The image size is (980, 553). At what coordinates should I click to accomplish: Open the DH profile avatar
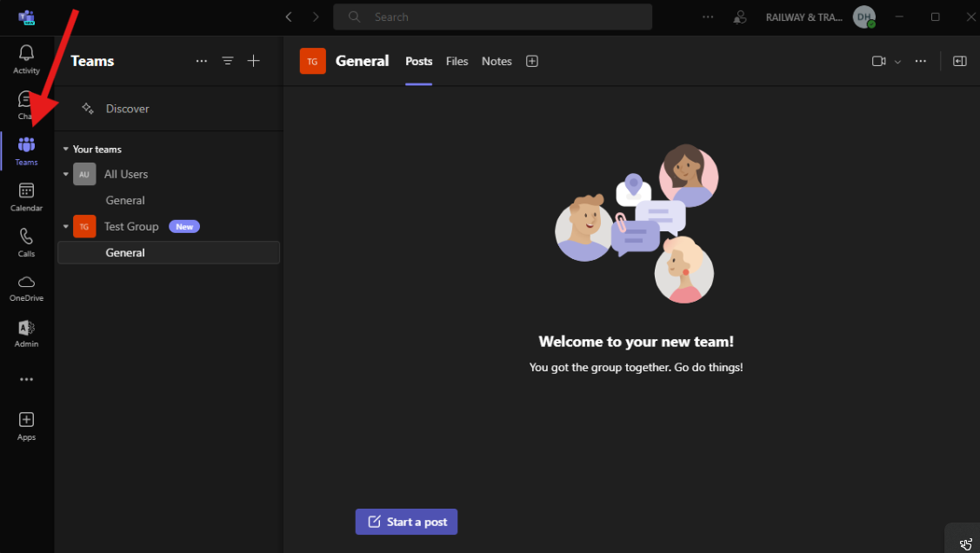tap(864, 17)
